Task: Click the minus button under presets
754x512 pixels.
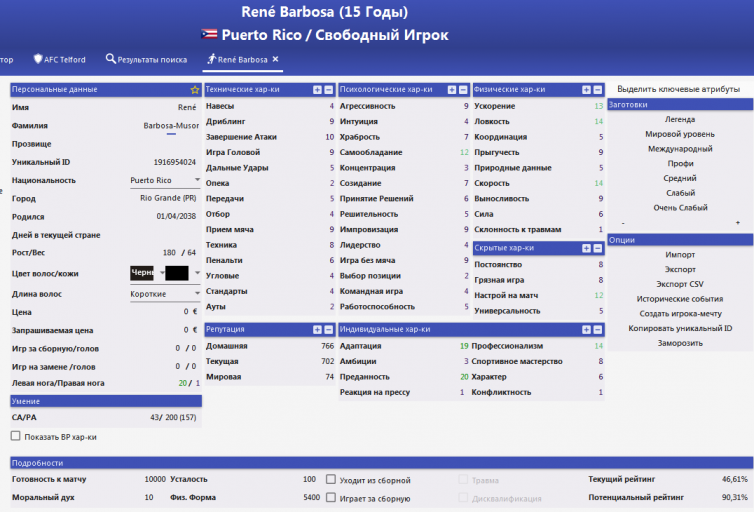Action: [x=623, y=223]
